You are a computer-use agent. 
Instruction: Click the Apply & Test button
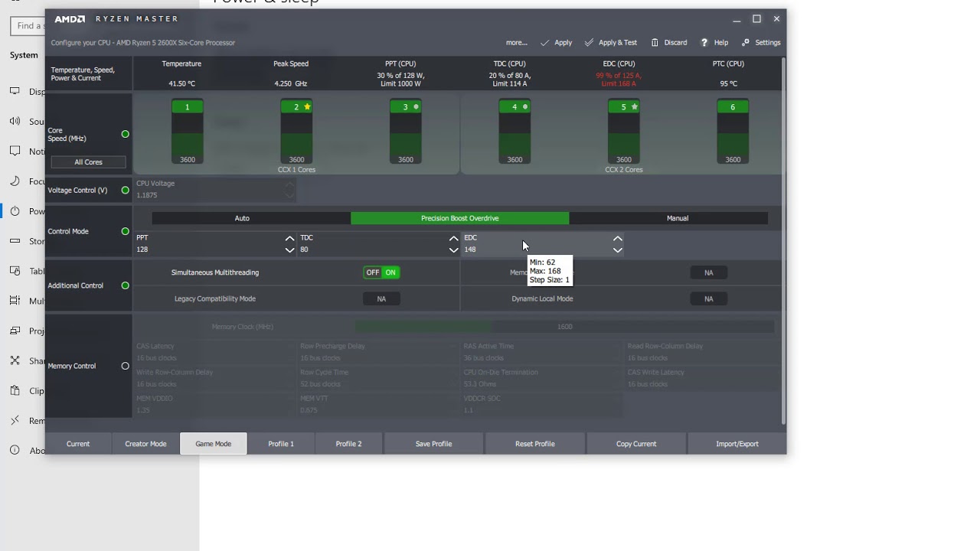(x=610, y=43)
